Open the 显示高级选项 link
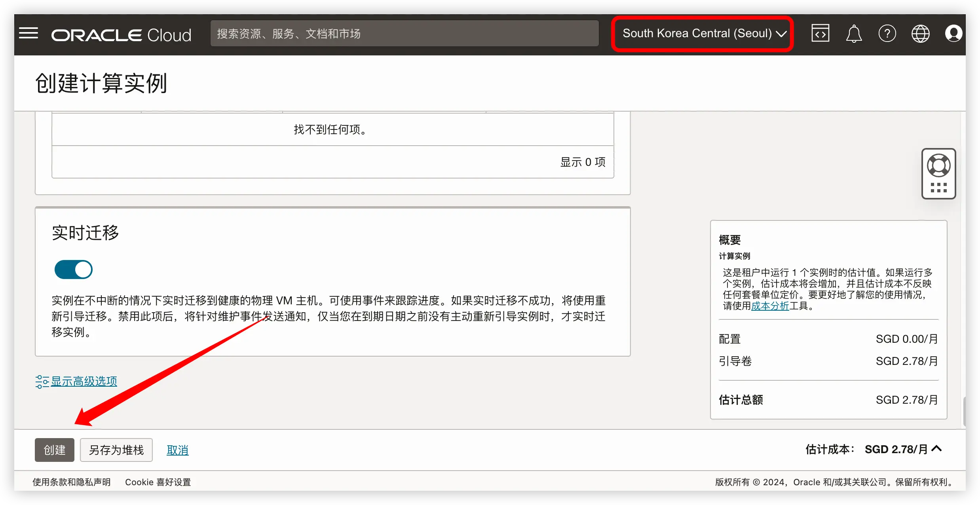Image resolution: width=980 pixels, height=505 pixels. [x=84, y=382]
